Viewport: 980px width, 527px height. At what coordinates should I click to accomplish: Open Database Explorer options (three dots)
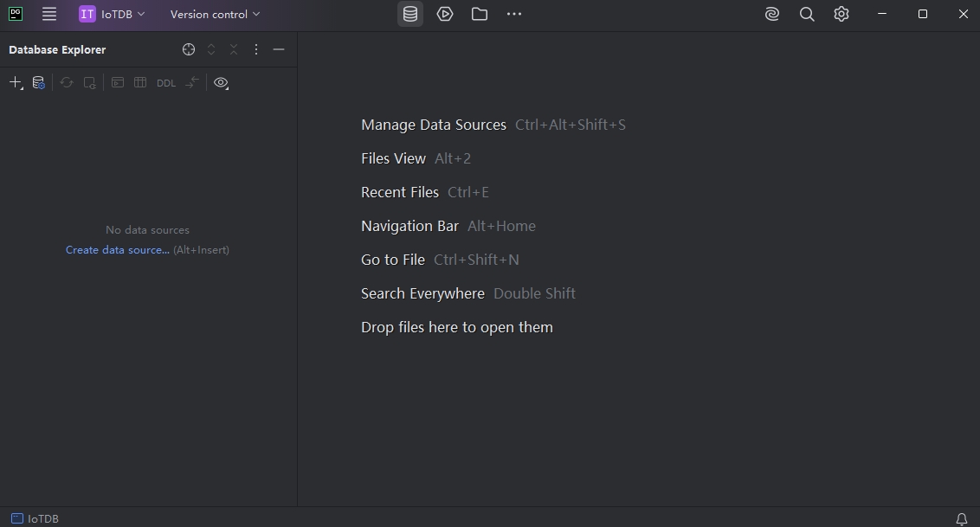(x=256, y=49)
